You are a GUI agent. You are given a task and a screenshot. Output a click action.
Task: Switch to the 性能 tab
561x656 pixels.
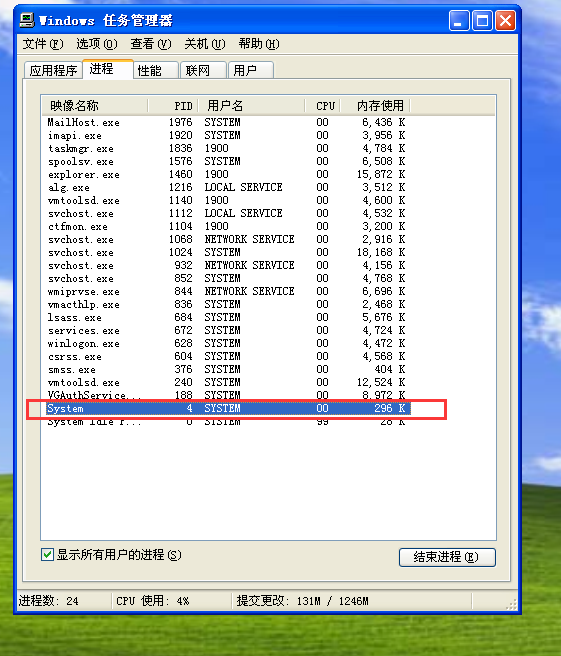(156, 70)
